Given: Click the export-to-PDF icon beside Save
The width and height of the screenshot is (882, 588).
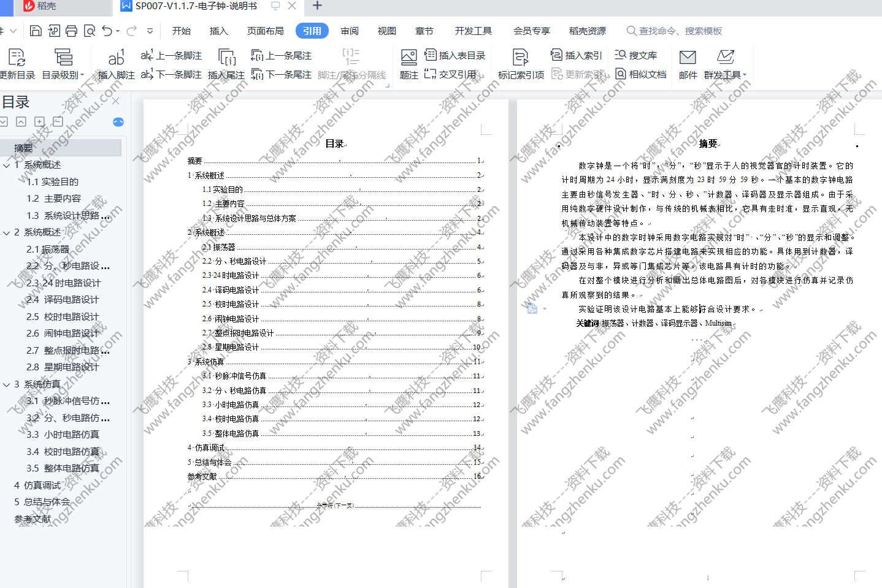Looking at the screenshot, I should click(x=53, y=31).
